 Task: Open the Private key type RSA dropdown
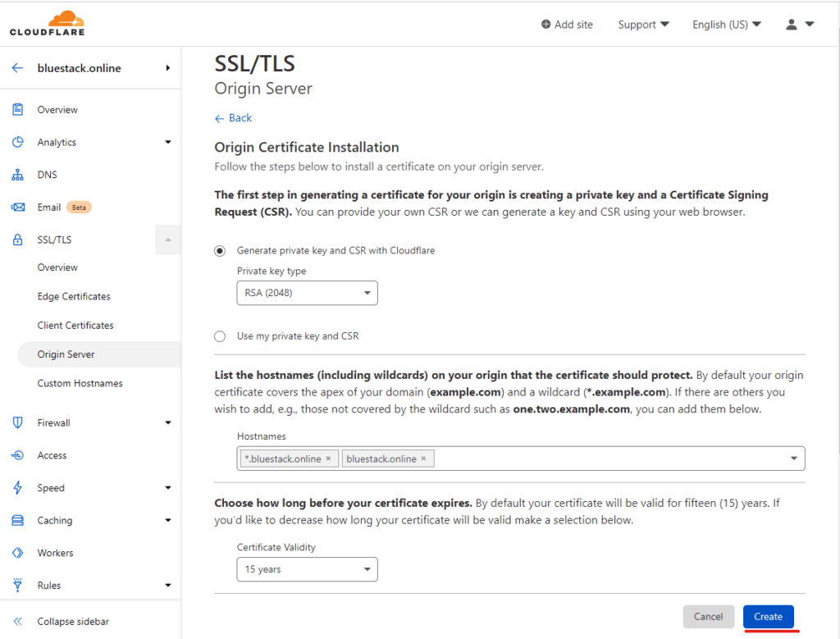(307, 293)
